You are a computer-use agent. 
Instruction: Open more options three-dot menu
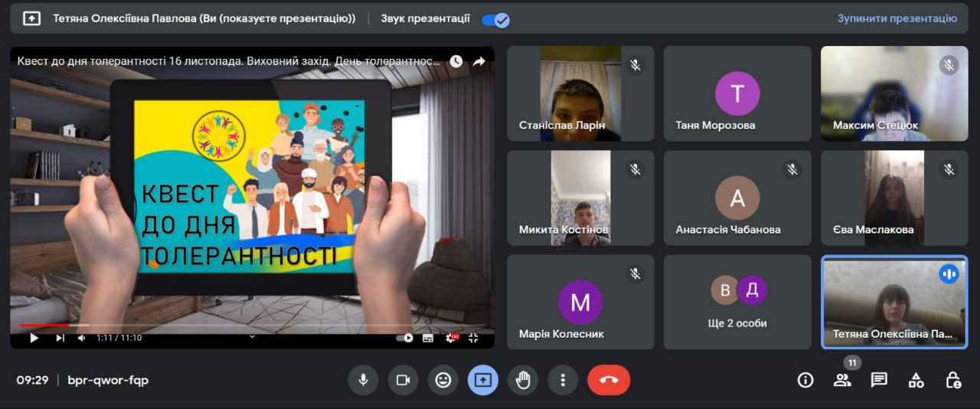[x=563, y=380]
